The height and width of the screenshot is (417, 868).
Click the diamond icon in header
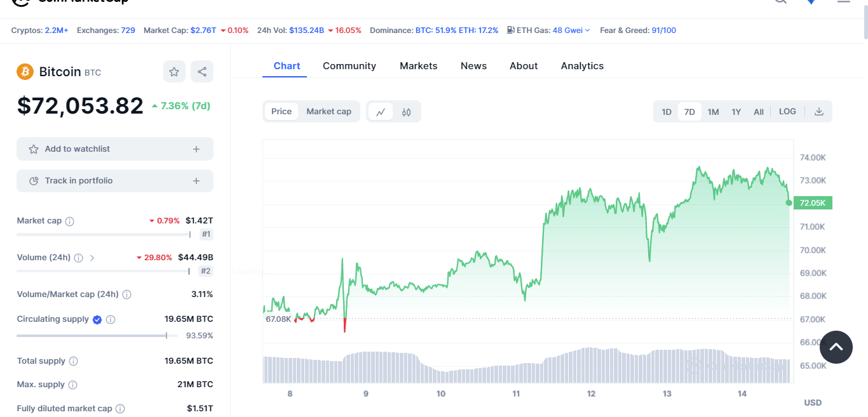click(x=811, y=1)
